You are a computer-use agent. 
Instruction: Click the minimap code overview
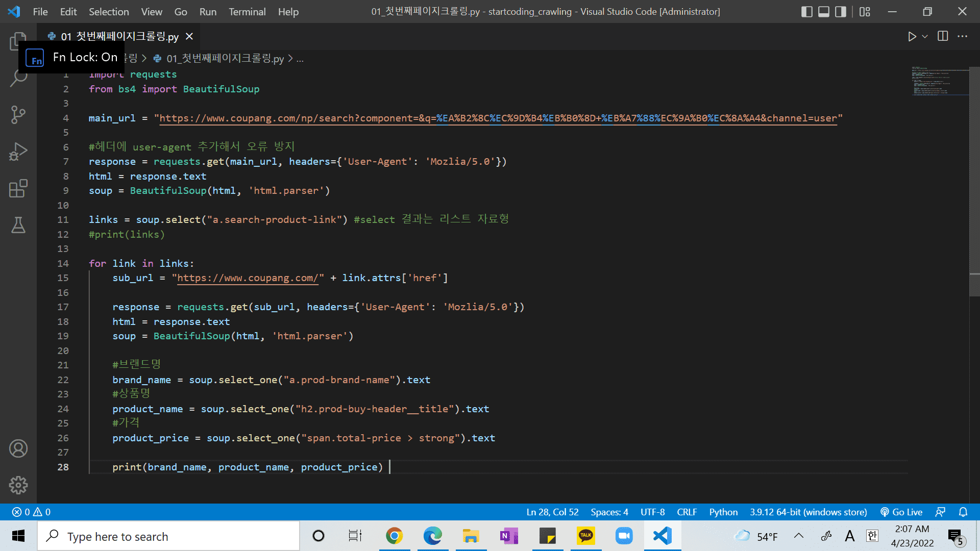940,81
